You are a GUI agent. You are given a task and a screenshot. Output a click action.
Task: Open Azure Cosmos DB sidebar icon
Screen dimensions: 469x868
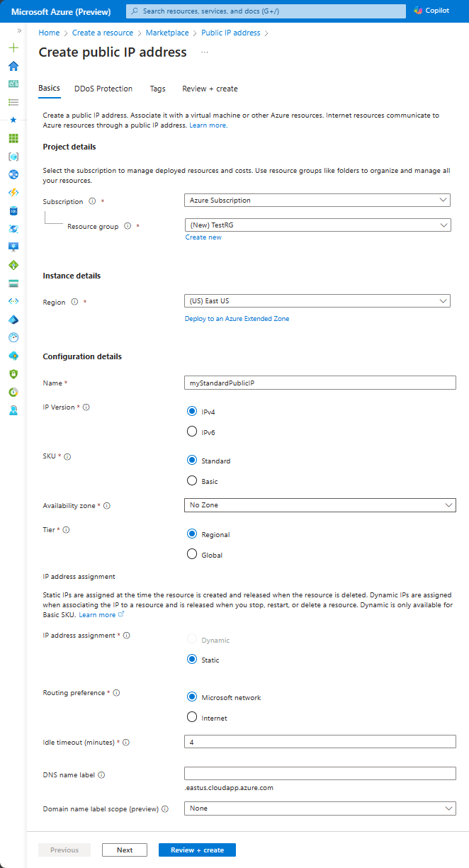tap(13, 228)
